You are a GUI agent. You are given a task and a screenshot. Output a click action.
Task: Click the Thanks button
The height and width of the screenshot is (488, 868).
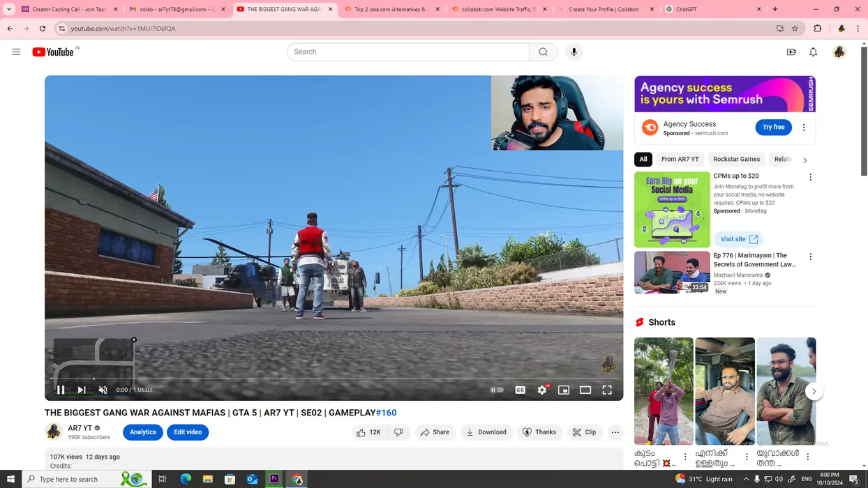point(539,432)
